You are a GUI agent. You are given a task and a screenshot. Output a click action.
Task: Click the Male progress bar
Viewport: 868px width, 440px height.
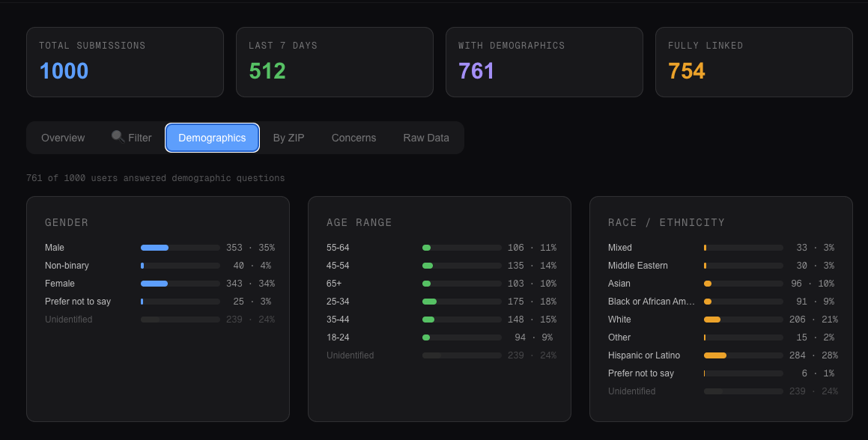click(x=180, y=248)
